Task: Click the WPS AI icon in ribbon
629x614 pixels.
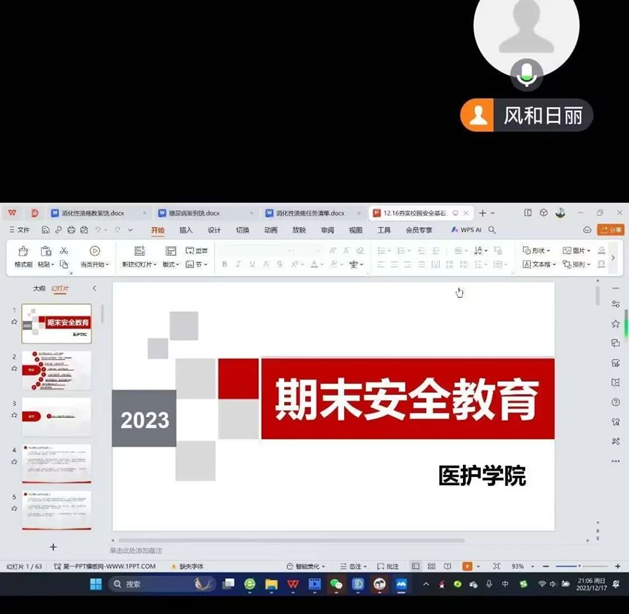Action: point(466,230)
